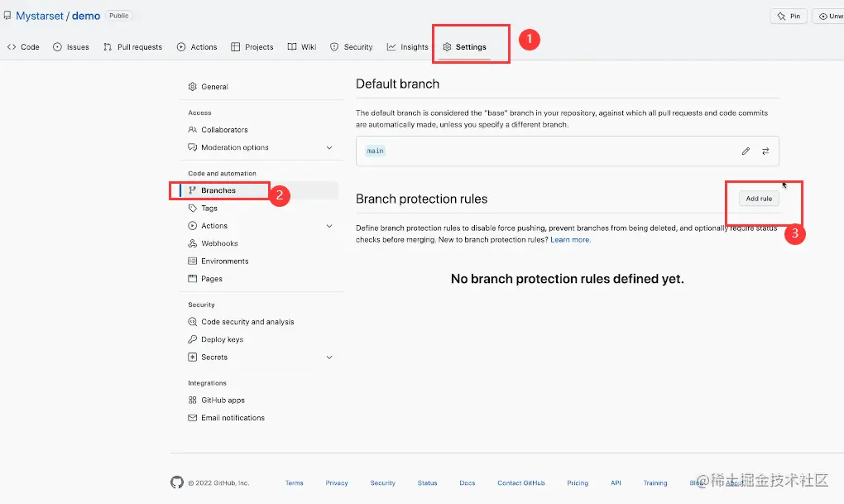Image resolution: width=844 pixels, height=504 pixels.
Task: Open the Learn more link
Action: 571,240
